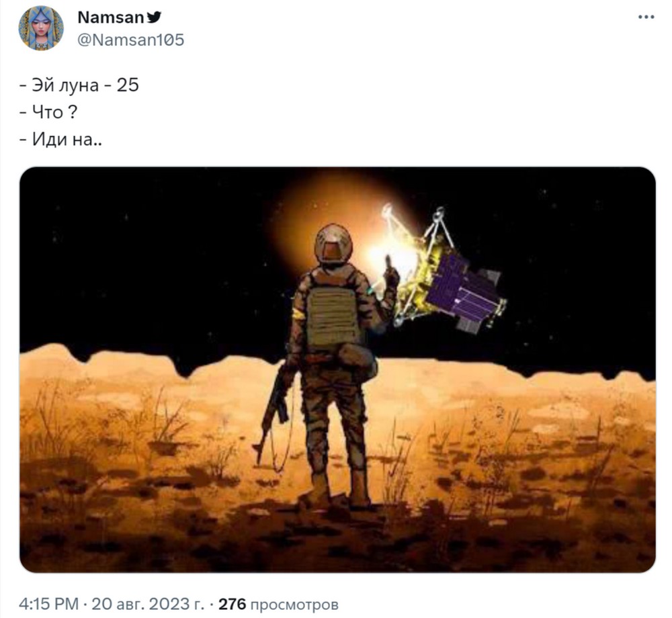Click the tweet line "Иди на.."

61,139
